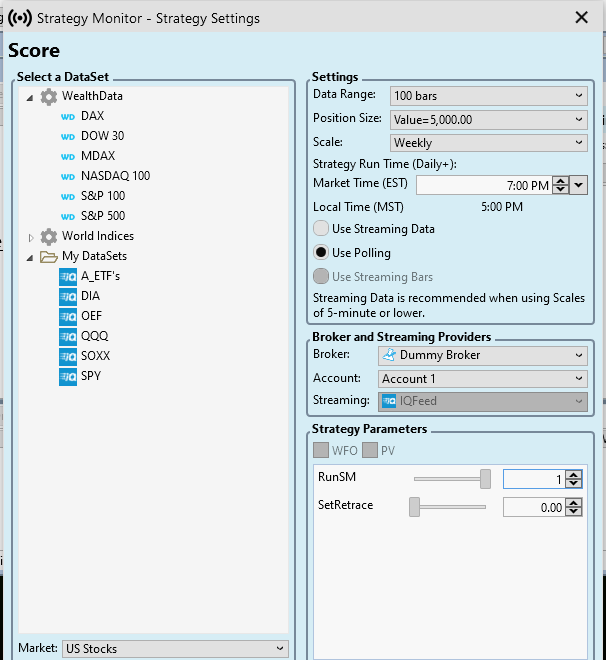Increment the RunSM value
The width and height of the screenshot is (606, 660).
coord(574,475)
